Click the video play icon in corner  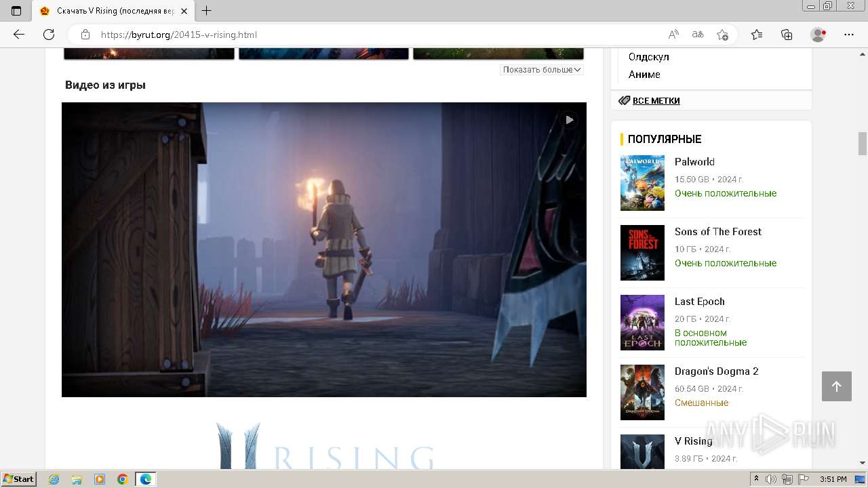569,120
